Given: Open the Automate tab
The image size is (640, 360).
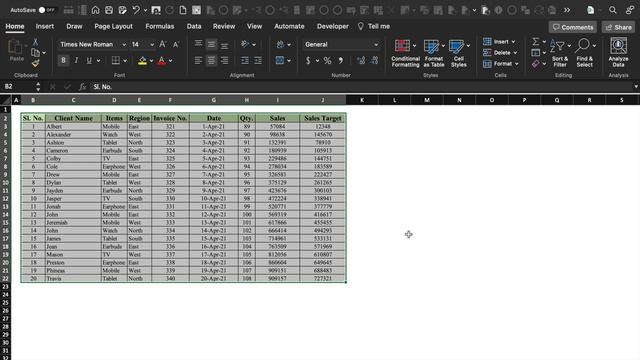Looking at the screenshot, I should click(289, 26).
